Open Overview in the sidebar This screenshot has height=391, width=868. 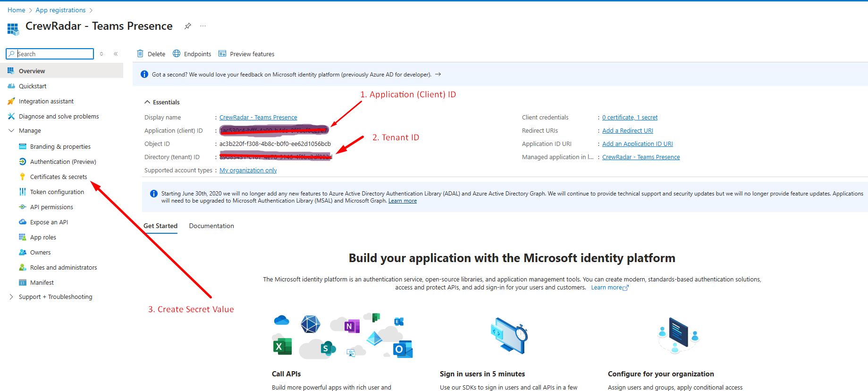[x=61, y=71]
